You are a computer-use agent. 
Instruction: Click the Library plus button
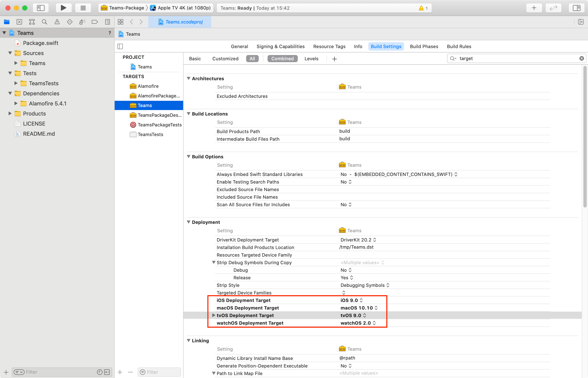tap(534, 8)
